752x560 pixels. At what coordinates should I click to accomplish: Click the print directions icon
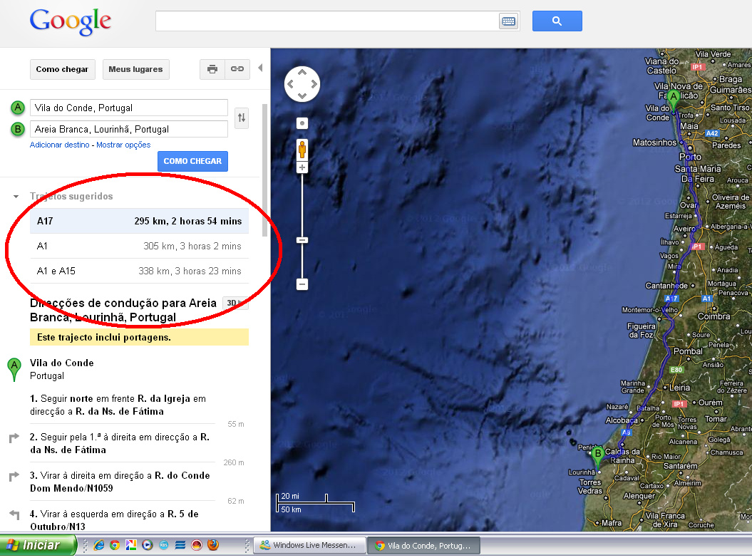212,69
